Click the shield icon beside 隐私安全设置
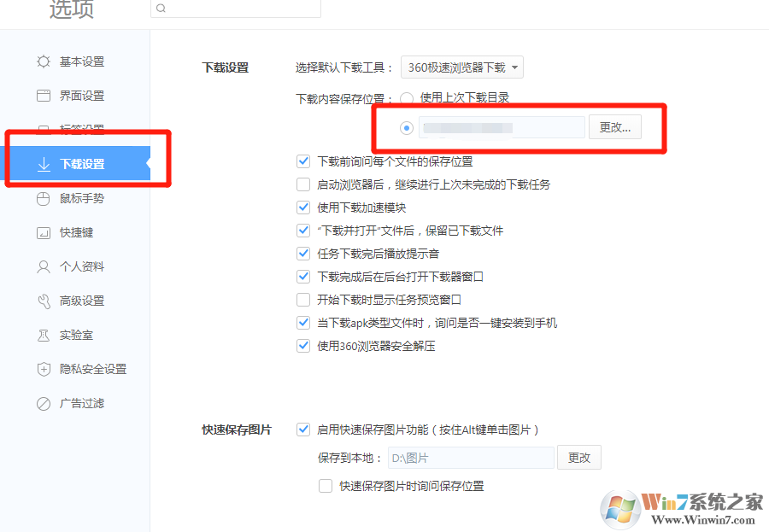Viewport: 769px width, 532px height. point(44,369)
